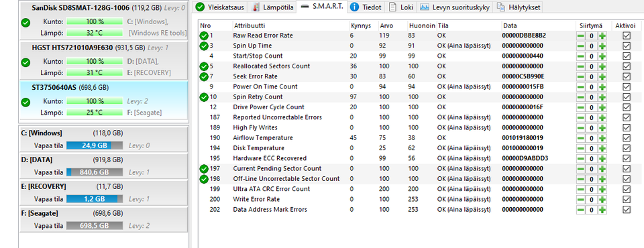Click green check icon beside Spin Retry Count
644x248 pixels.
[204, 97]
